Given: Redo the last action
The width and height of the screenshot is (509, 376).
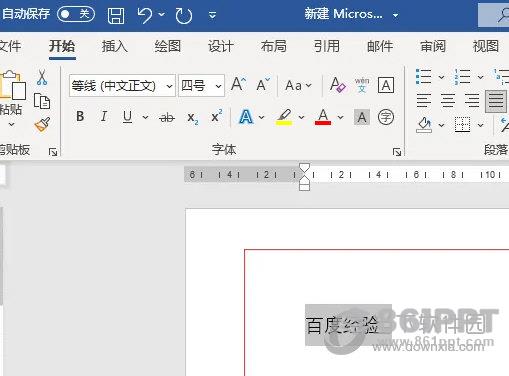Looking at the screenshot, I should pyautogui.click(x=184, y=15).
